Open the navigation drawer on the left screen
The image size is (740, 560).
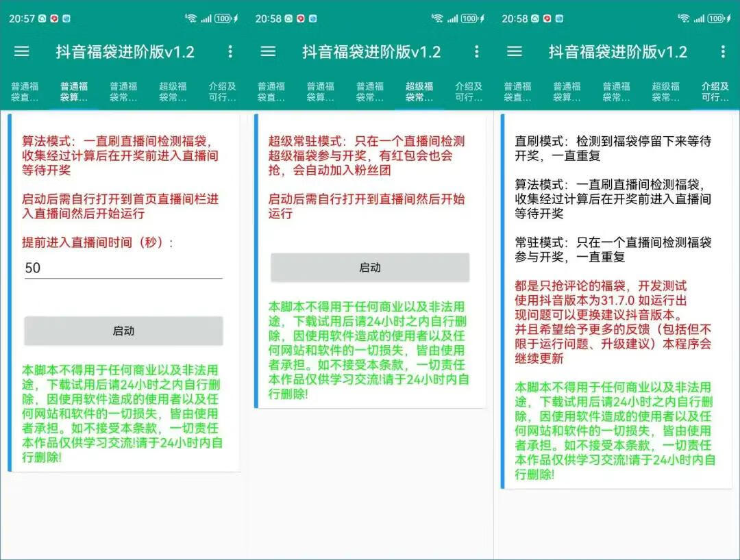[x=22, y=51]
